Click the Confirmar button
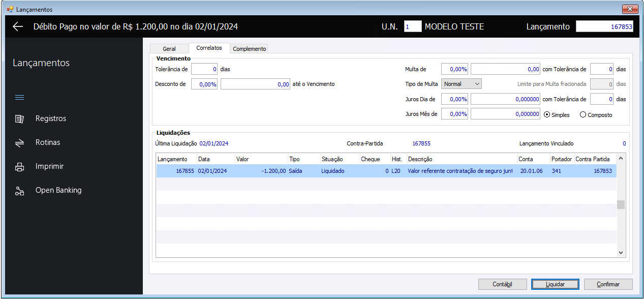Screen dimensions: 644x299 tap(608, 284)
